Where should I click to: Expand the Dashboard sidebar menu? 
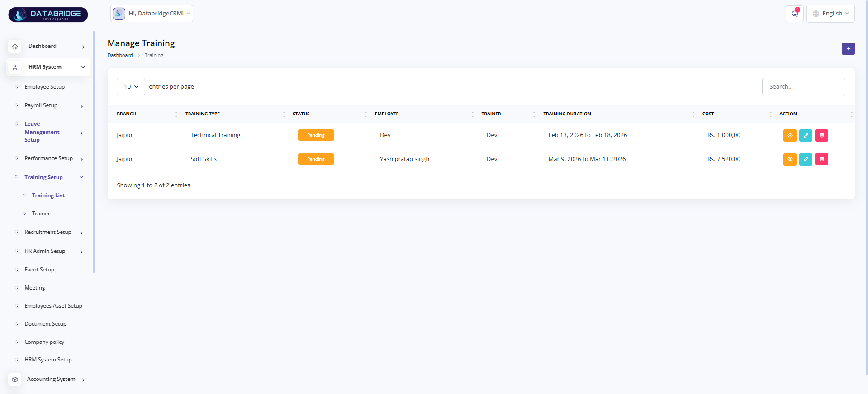click(83, 47)
